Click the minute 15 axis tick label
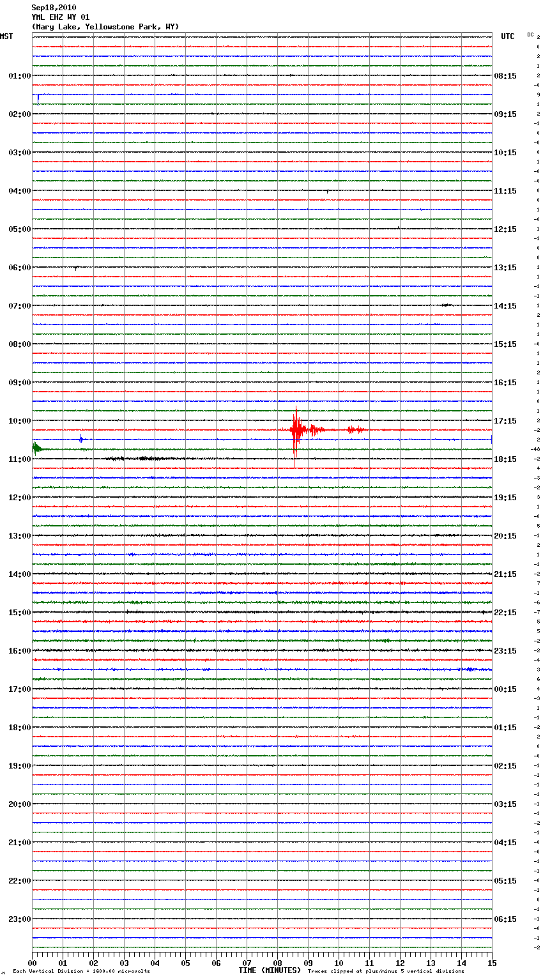This screenshot has width=543, height=980. point(492,963)
